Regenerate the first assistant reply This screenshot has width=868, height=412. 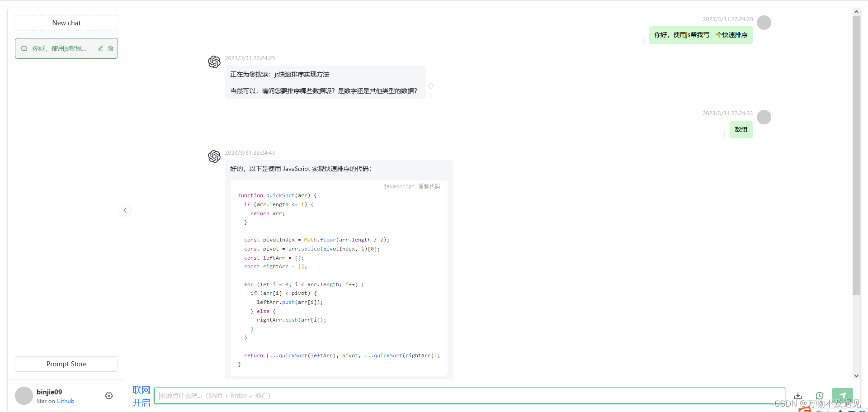(x=431, y=86)
